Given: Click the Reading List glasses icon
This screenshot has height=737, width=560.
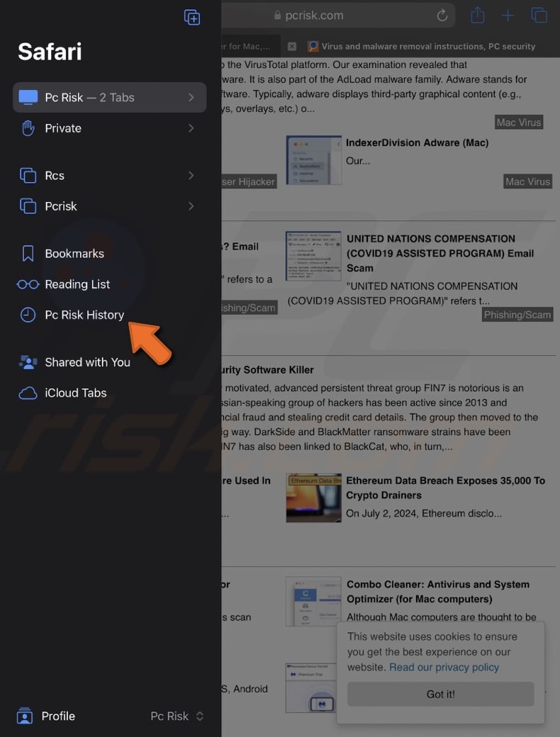Looking at the screenshot, I should pos(28,284).
